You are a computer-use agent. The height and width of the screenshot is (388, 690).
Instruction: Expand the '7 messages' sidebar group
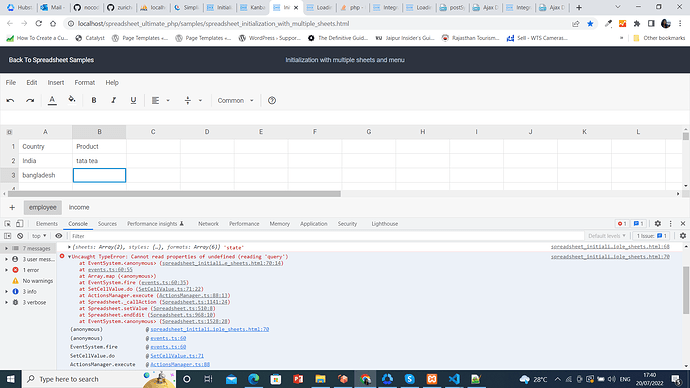tap(6, 249)
